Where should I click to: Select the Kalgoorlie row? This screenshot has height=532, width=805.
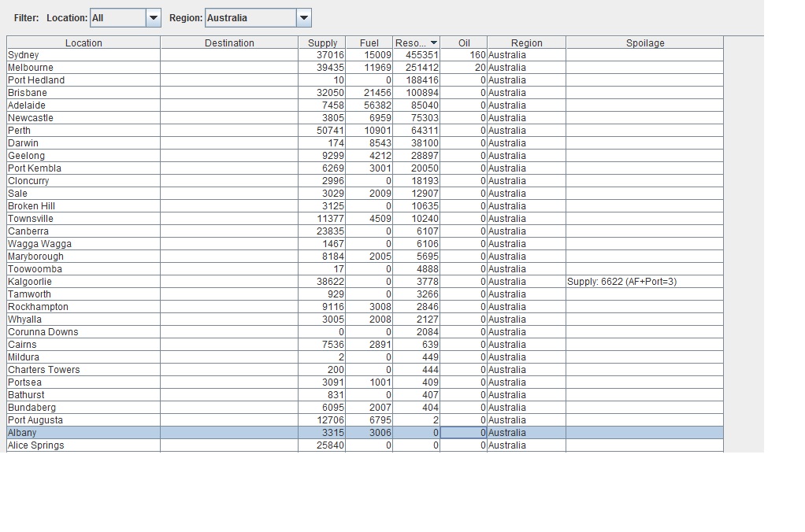tap(365, 281)
